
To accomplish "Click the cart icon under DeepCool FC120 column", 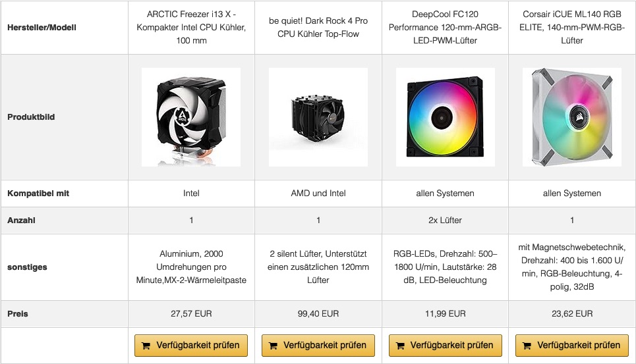I will [400, 345].
